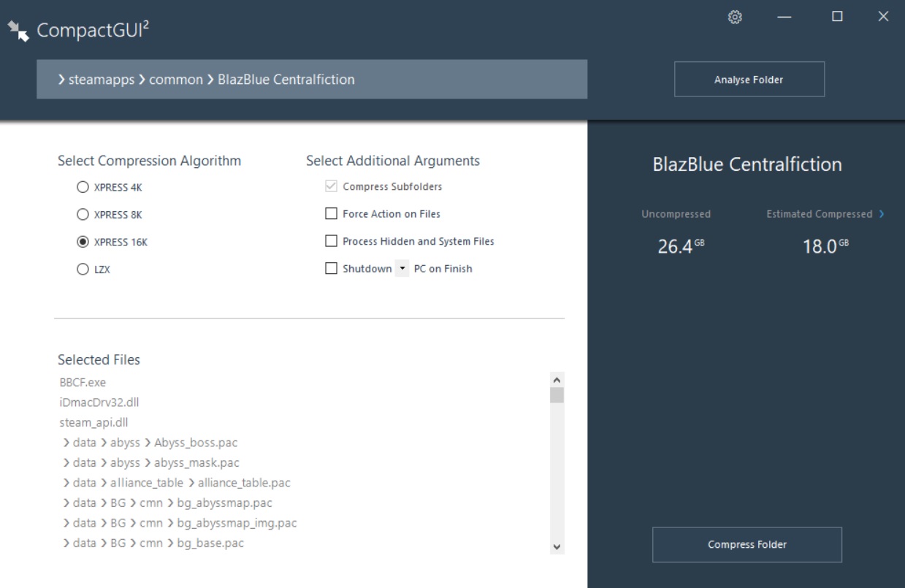Click the CompactGUI logo icon

18,31
